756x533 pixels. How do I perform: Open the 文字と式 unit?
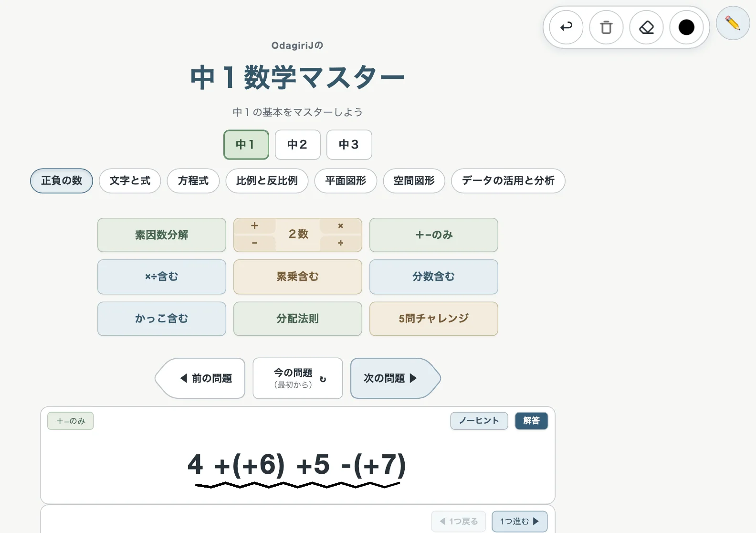[x=130, y=181]
